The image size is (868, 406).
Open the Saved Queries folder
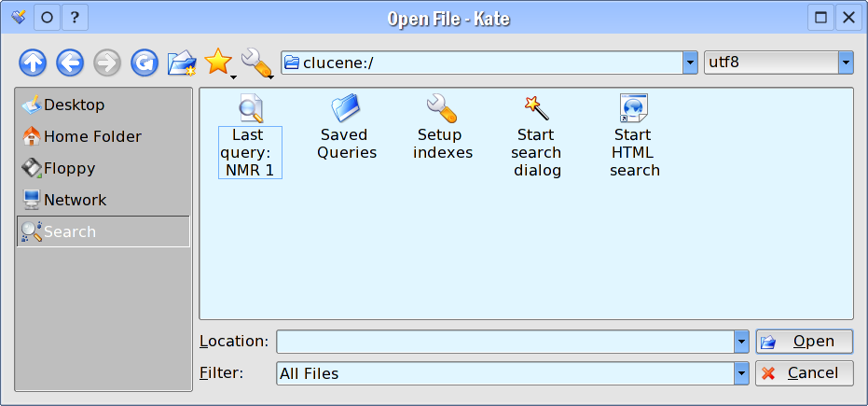347,126
